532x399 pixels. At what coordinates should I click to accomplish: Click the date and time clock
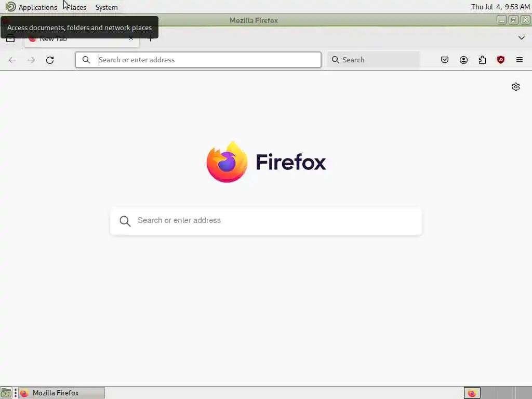click(500, 7)
